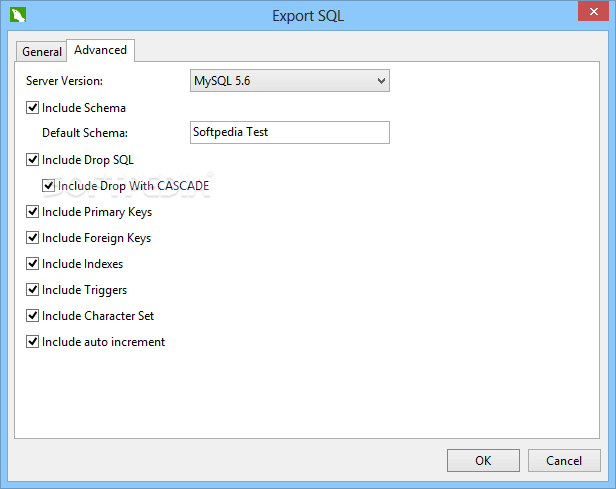Disable Include Drop SQL option
Screen dimensions: 616x489
(33, 160)
